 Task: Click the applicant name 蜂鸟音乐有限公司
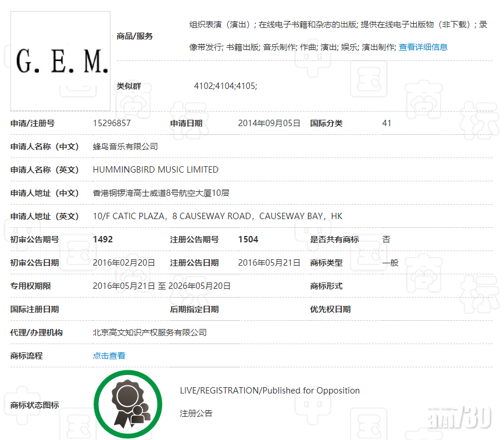pos(125,146)
